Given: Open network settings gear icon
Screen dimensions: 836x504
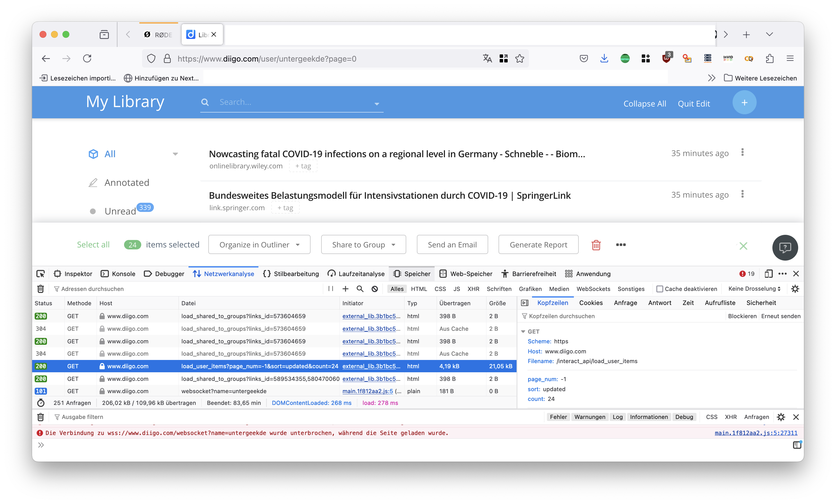Looking at the screenshot, I should [x=795, y=289].
